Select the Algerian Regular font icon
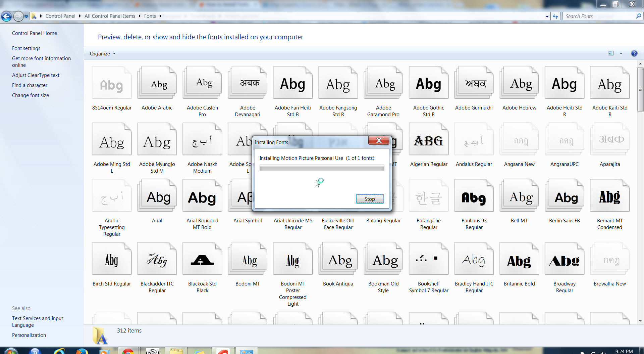The image size is (644, 354). pos(428,140)
